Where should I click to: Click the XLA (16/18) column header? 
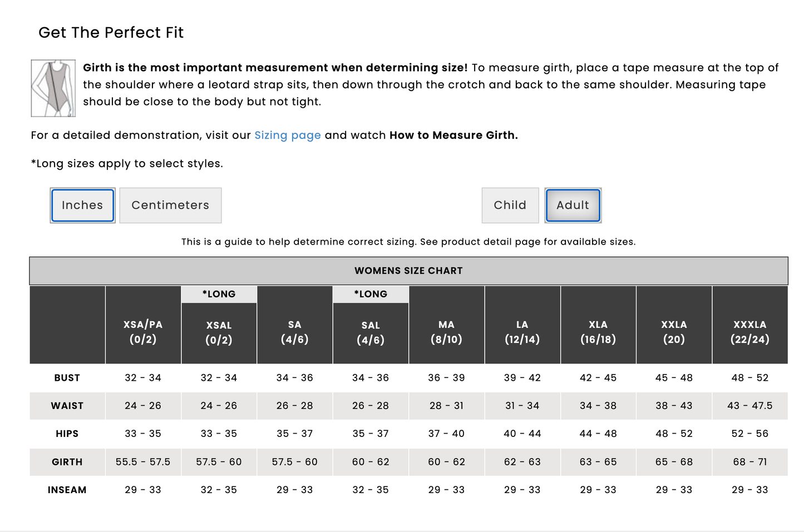[598, 332]
